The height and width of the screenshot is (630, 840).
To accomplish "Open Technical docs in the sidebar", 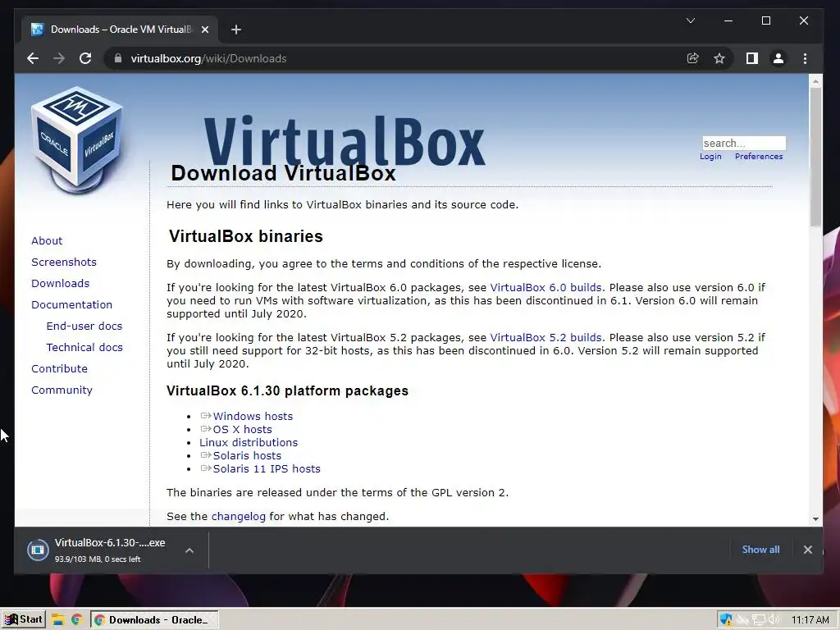I will click(x=84, y=347).
